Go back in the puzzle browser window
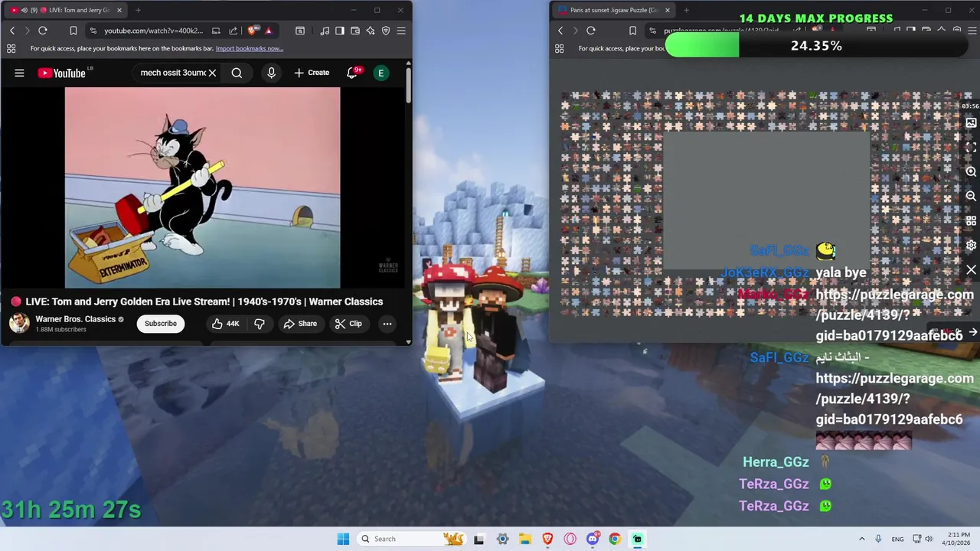 [560, 31]
